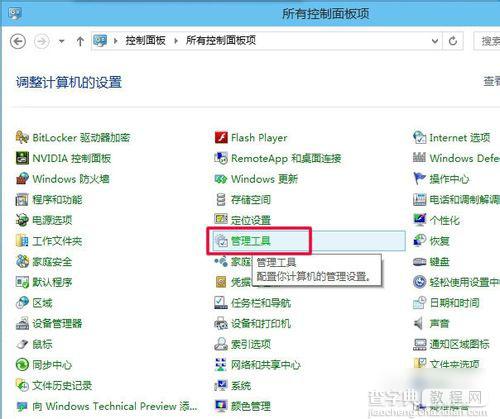
Task: Open the 声音 speaker icon
Action: click(419, 323)
